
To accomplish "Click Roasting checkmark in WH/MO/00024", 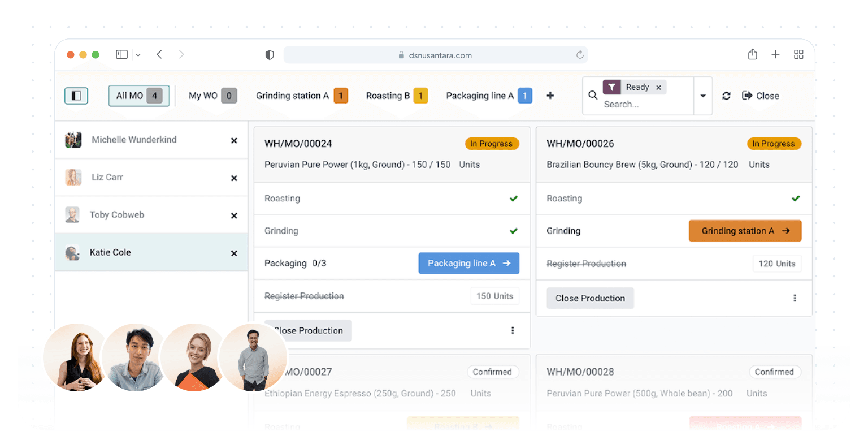I will [513, 199].
